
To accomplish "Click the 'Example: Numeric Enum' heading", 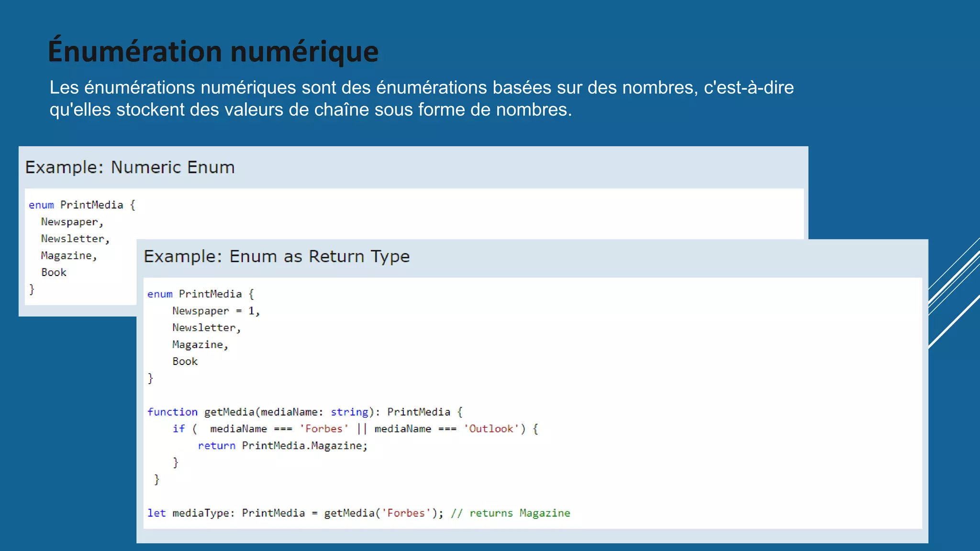I will pyautogui.click(x=130, y=167).
